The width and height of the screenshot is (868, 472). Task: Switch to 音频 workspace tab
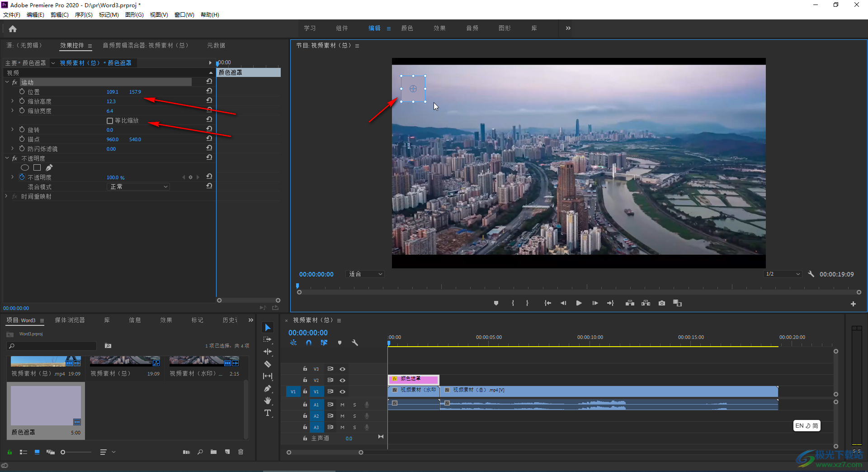click(472, 28)
